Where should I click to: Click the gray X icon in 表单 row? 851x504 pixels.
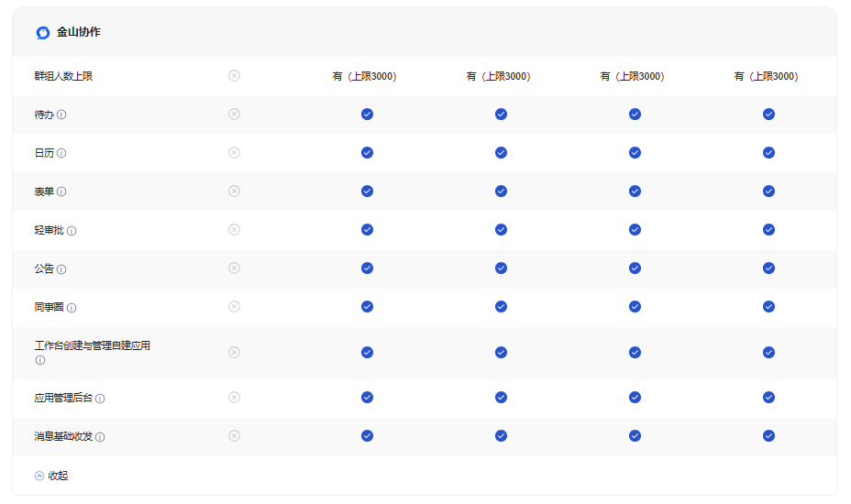[x=234, y=191]
